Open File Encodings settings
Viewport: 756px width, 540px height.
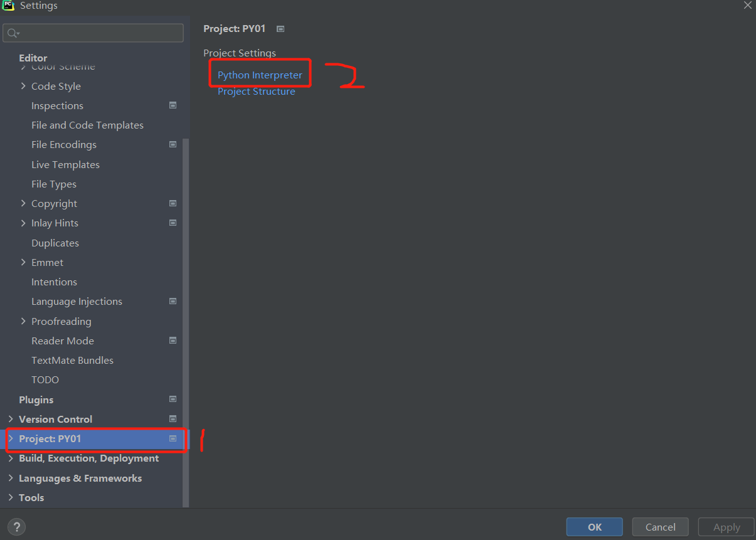coord(64,144)
